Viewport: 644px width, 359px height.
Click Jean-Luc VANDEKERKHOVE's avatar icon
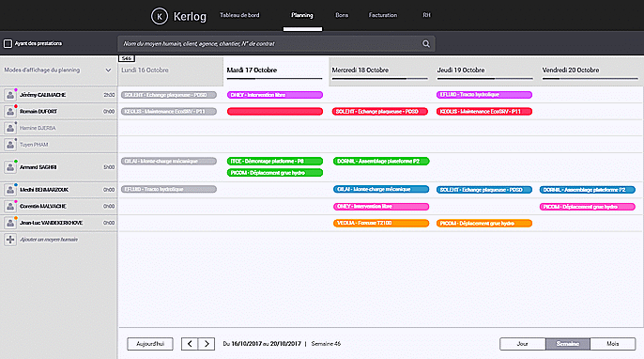10,223
